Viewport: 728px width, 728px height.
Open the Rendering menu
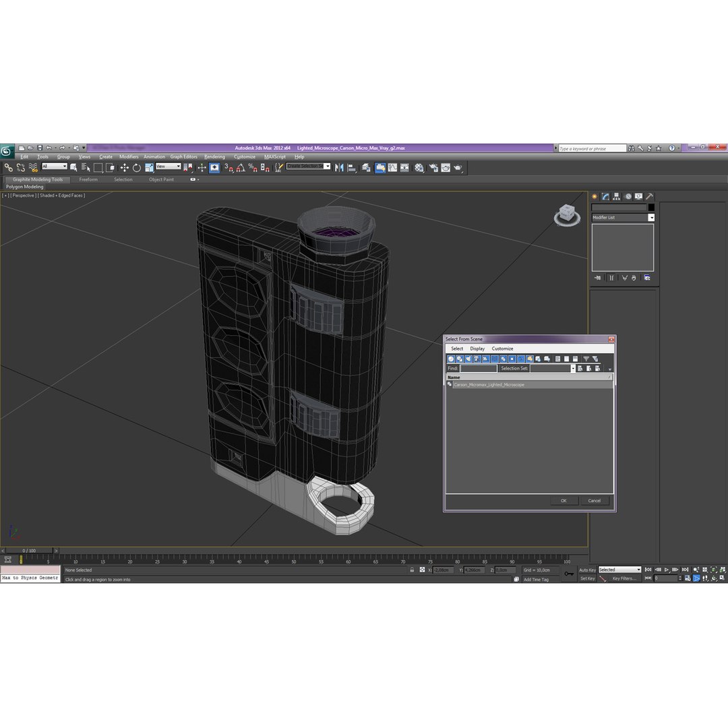click(x=214, y=157)
